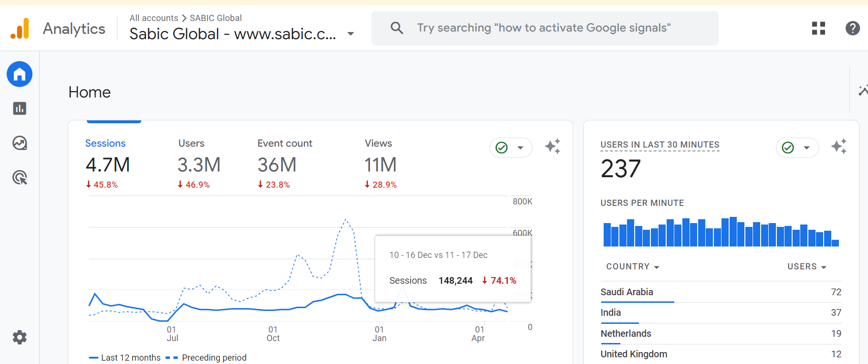868x364 pixels.
Task: Click the India country row
Action: tap(721, 312)
